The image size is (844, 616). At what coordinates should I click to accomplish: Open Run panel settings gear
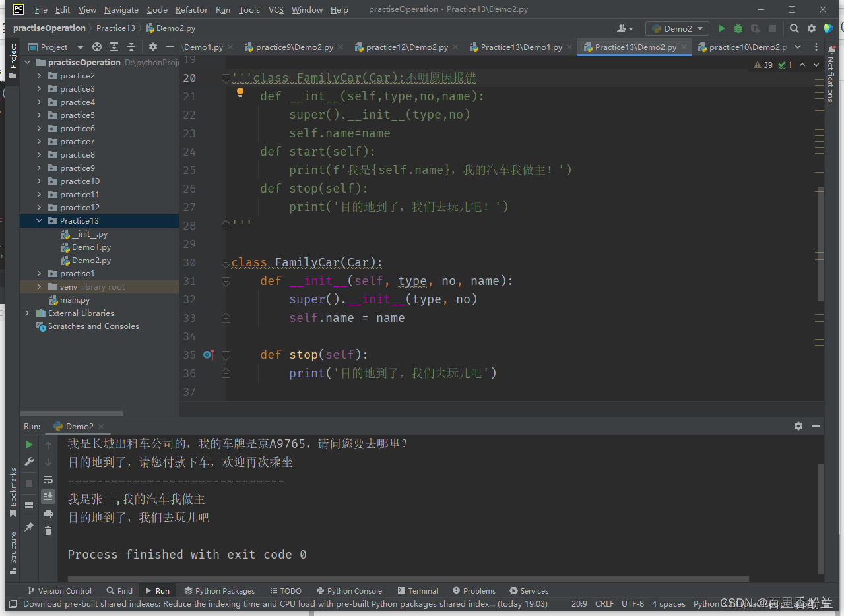coord(798,426)
